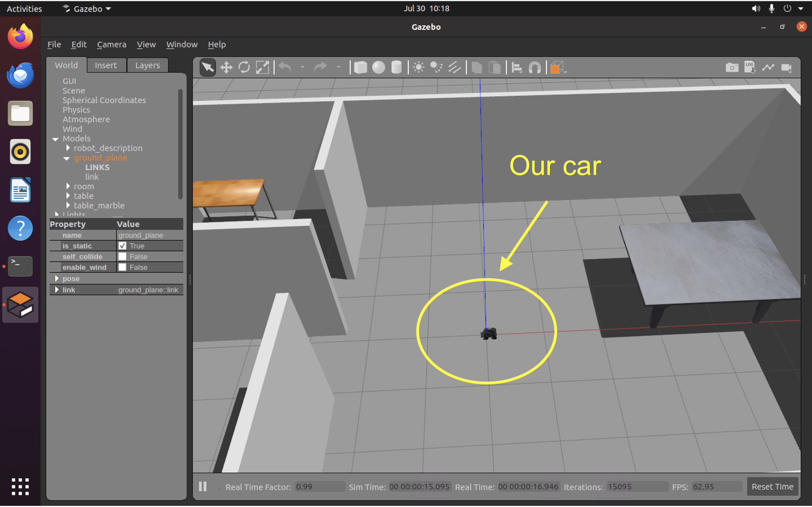Uncheck the is_static True checkbox
The width and height of the screenshot is (812, 507).
[122, 246]
